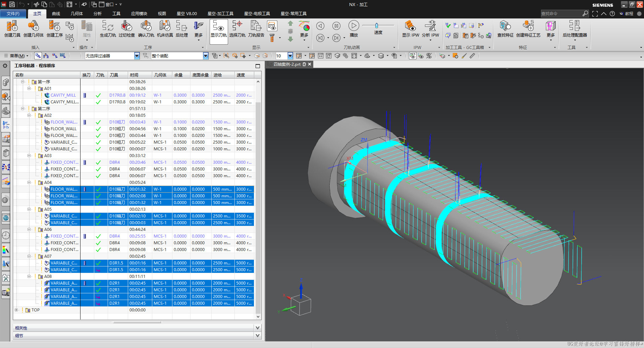Close the 四轴案例-2.prt tab
The height and width of the screenshot is (348, 644).
pyautogui.click(x=310, y=64)
